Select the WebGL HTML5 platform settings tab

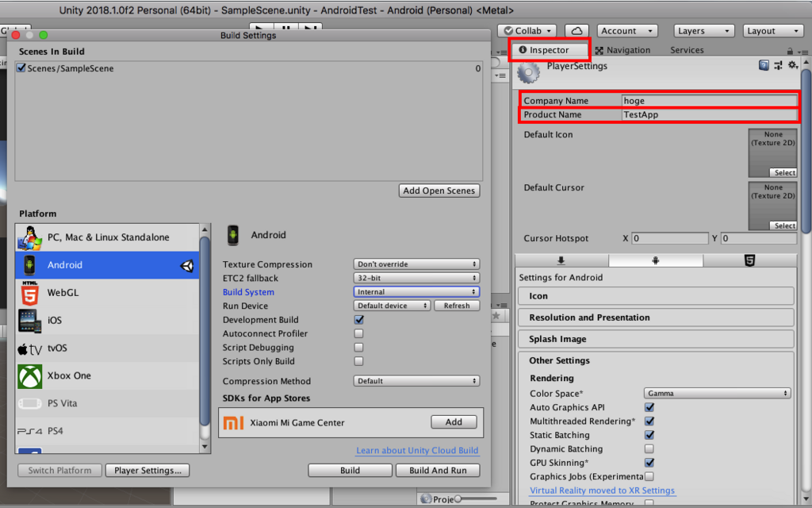coord(749,260)
